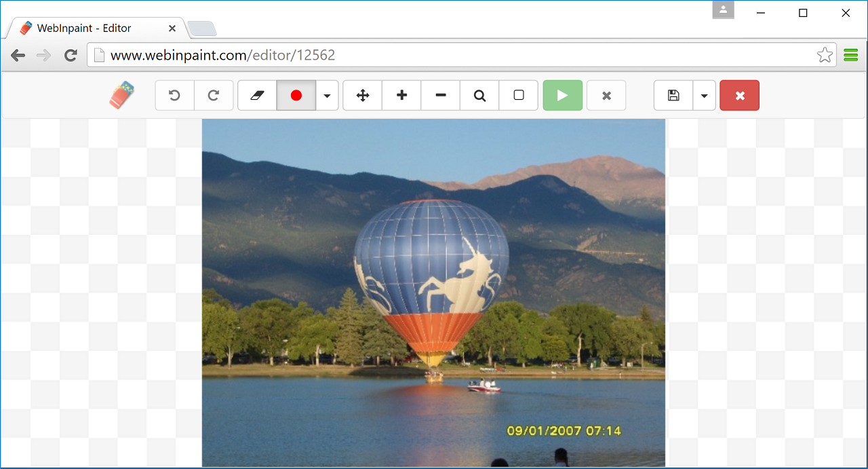
Task: Run the inpainting process
Action: [562, 95]
